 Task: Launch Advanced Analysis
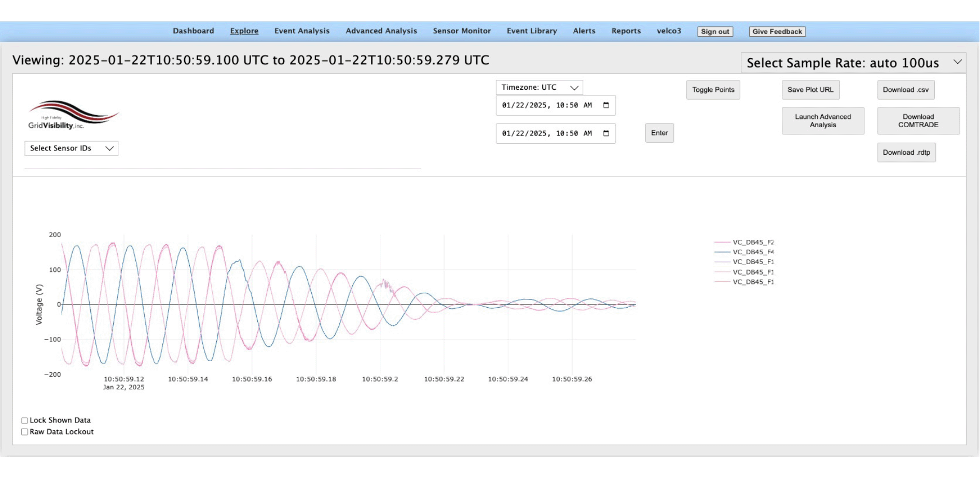(x=822, y=121)
